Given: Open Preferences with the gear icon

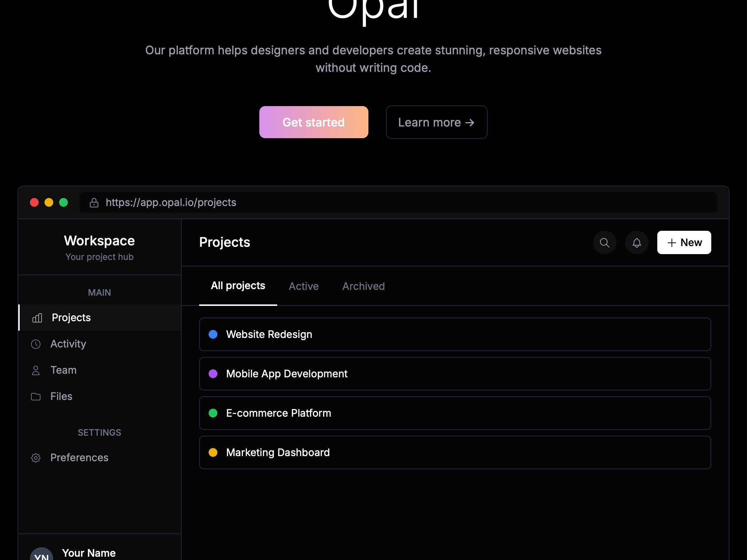Looking at the screenshot, I should tap(36, 458).
